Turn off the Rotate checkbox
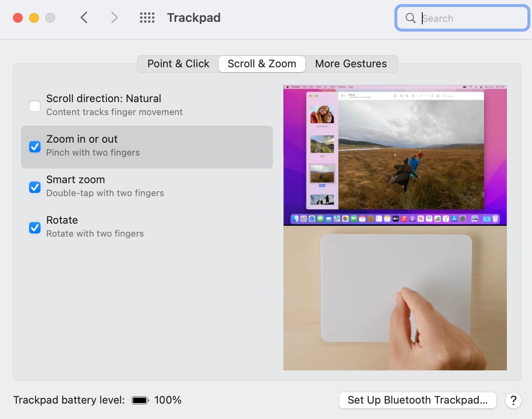This screenshot has height=419, width=532. pos(35,228)
